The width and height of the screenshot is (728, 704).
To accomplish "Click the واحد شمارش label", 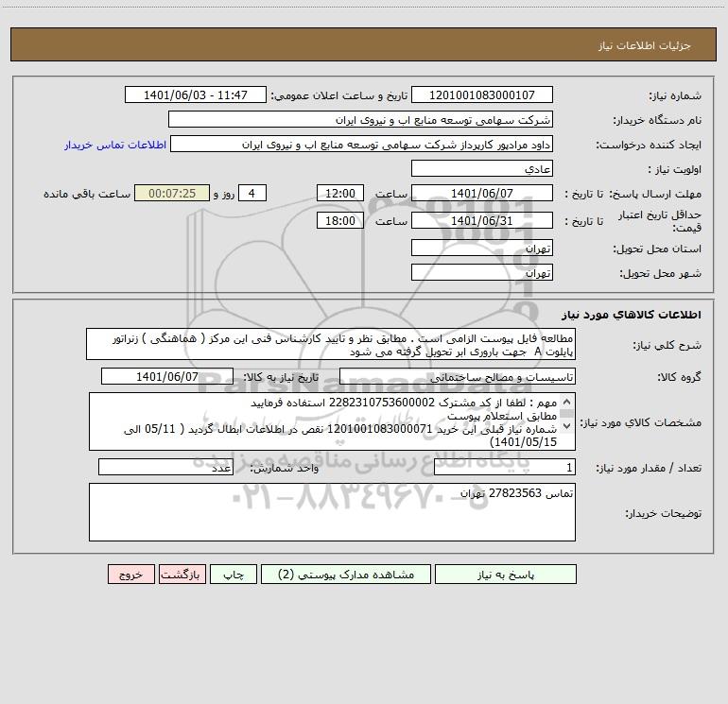I will pyautogui.click(x=285, y=469).
